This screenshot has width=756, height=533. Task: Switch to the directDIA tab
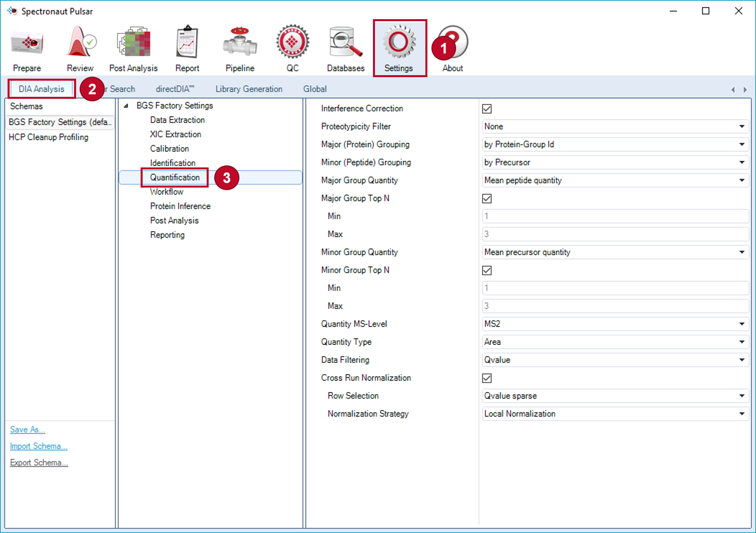(175, 89)
